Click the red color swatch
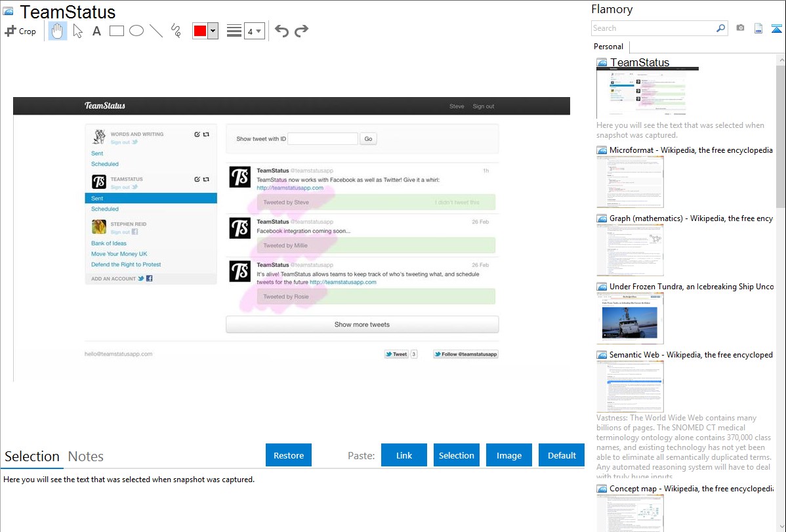The height and width of the screenshot is (532, 786). click(200, 31)
